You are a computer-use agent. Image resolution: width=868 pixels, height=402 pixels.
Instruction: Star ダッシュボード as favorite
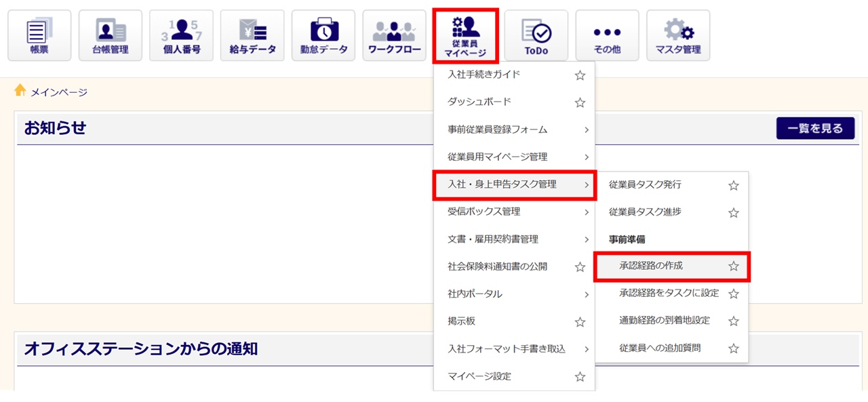pyautogui.click(x=580, y=103)
